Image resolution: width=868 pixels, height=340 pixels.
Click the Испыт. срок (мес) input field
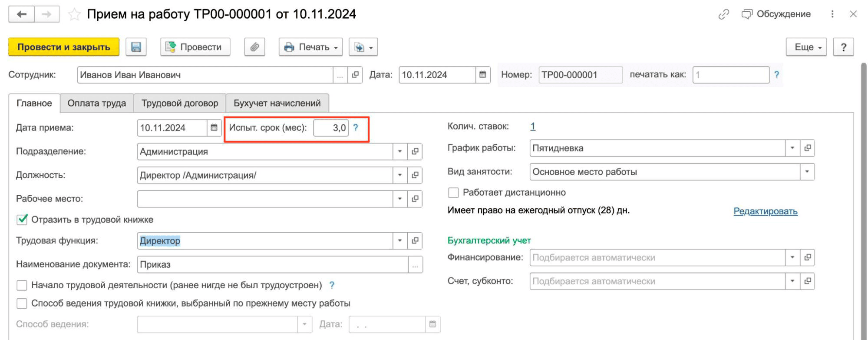(331, 128)
